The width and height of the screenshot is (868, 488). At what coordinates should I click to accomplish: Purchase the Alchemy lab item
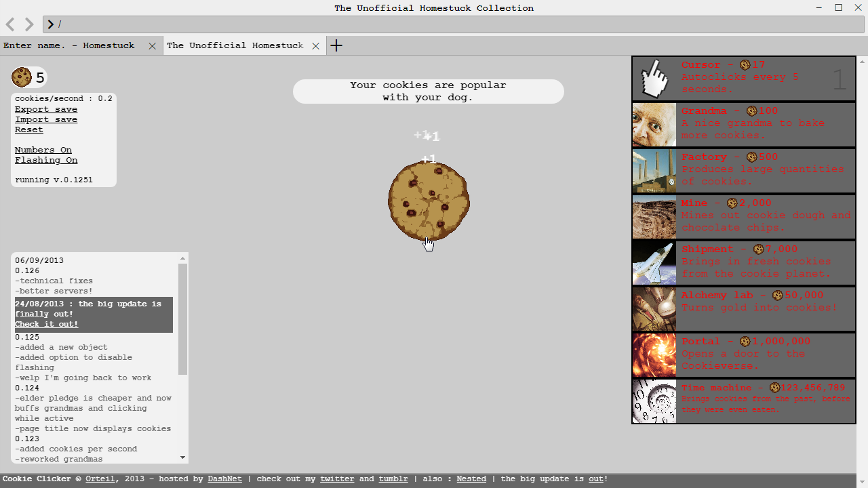744,309
